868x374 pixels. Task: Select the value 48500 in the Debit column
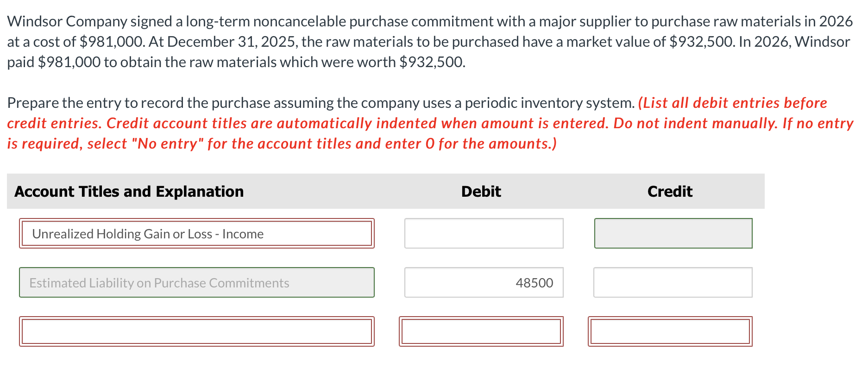coord(534,283)
